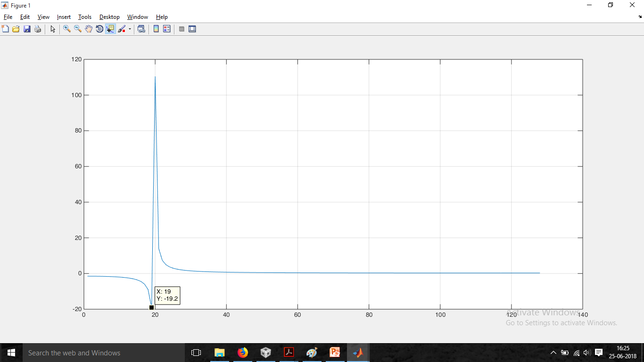Click the x-axis tick label 140

coord(583,315)
